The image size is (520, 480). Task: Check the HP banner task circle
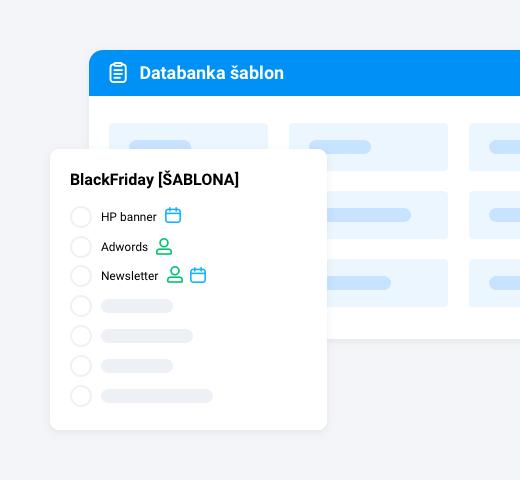coord(81,217)
